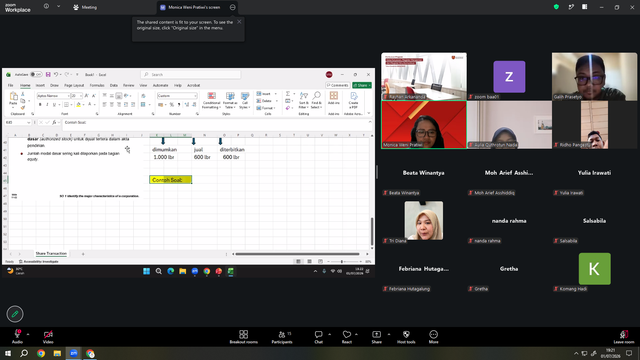This screenshot has width=640, height=360.
Task: Click the Create a PDF icon in Excel
Action: pyautogui.click(x=353, y=96)
